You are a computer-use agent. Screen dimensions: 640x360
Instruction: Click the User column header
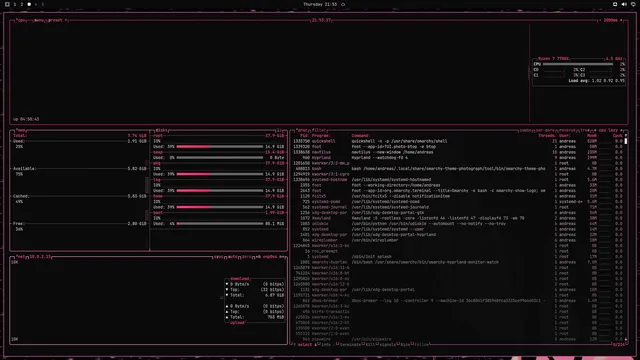click(x=564, y=136)
